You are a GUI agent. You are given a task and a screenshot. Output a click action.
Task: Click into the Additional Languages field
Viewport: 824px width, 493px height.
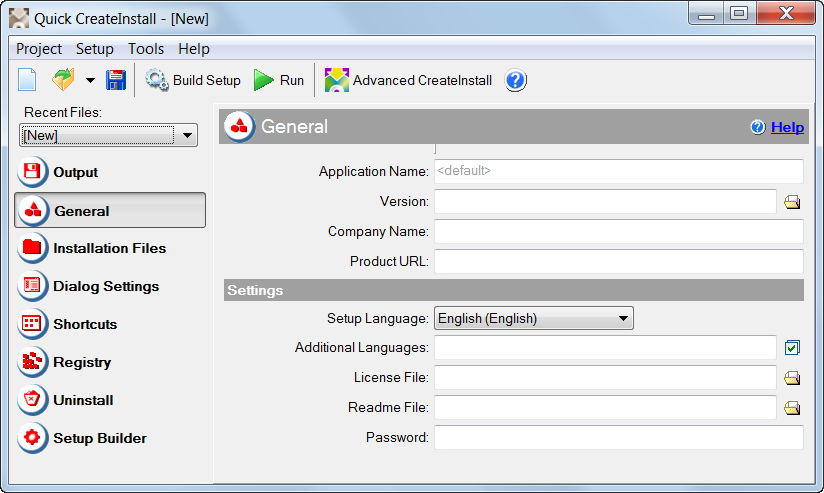[605, 347]
